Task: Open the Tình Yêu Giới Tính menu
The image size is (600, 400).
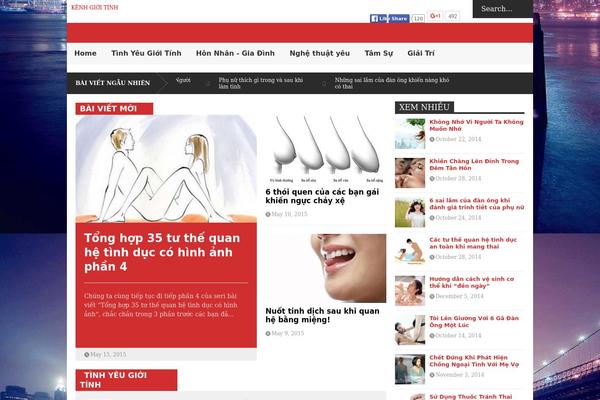Action: point(146,53)
